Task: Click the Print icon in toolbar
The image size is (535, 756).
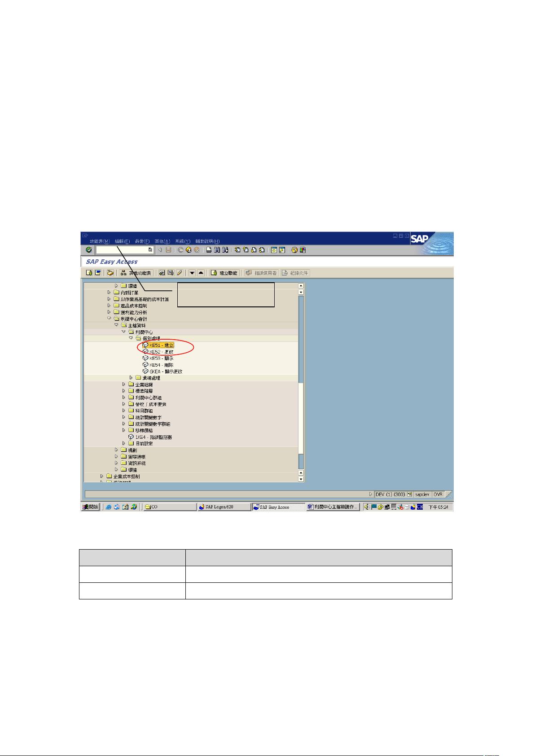Action: (x=209, y=250)
